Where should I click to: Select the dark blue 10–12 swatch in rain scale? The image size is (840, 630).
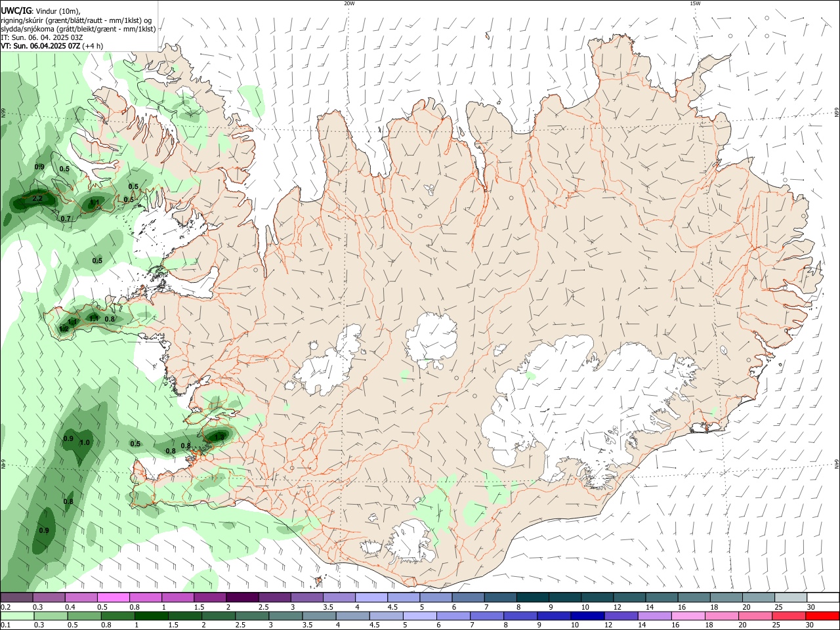pos(587,616)
